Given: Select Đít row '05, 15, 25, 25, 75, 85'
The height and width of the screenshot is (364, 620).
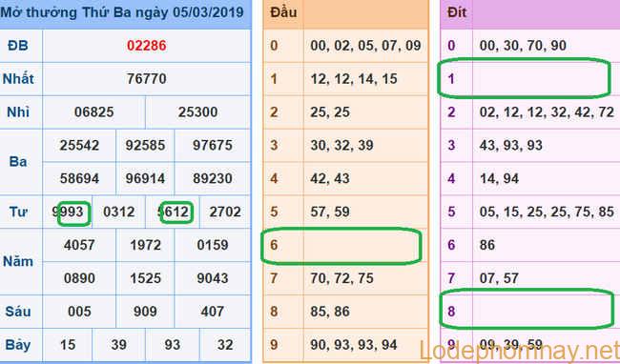Looking at the screenshot, I should 547,212.
